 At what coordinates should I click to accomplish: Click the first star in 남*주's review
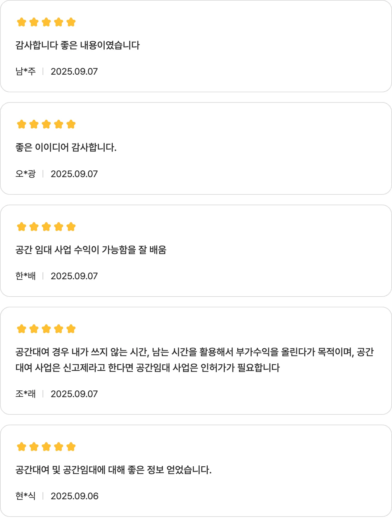click(x=22, y=22)
